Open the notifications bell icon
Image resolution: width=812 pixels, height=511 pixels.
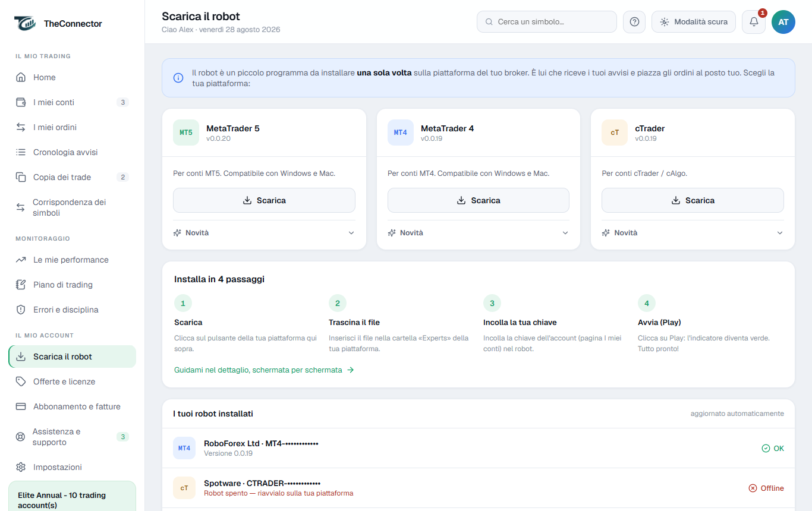point(754,22)
